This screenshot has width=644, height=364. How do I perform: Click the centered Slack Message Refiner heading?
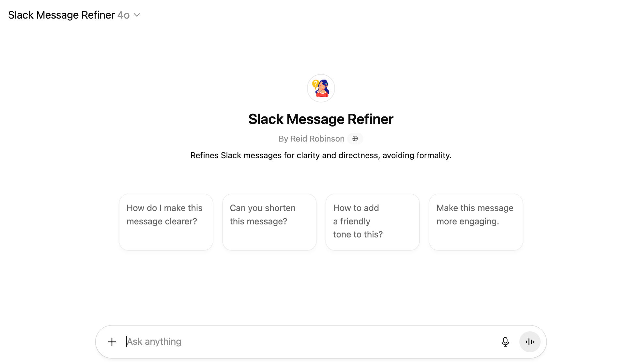tap(321, 119)
